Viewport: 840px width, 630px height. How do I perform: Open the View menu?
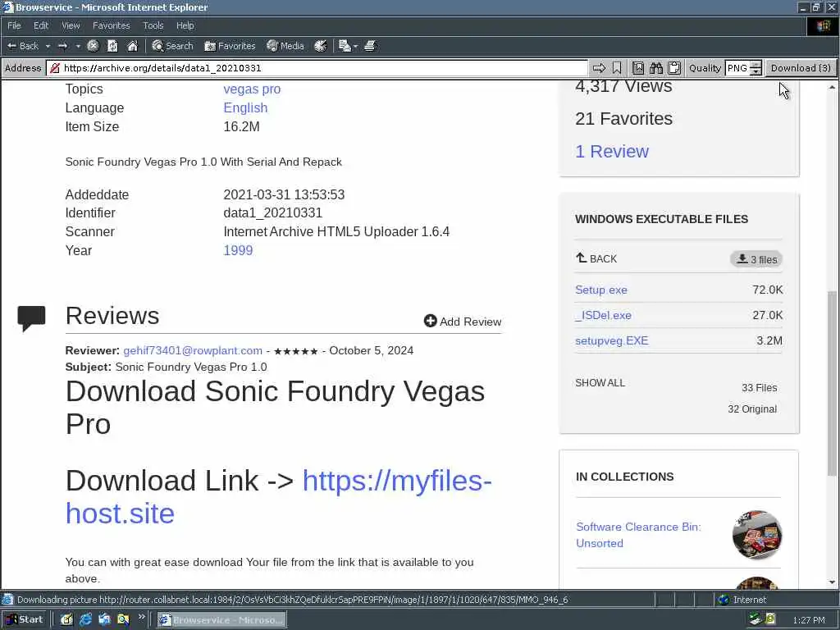coord(71,25)
